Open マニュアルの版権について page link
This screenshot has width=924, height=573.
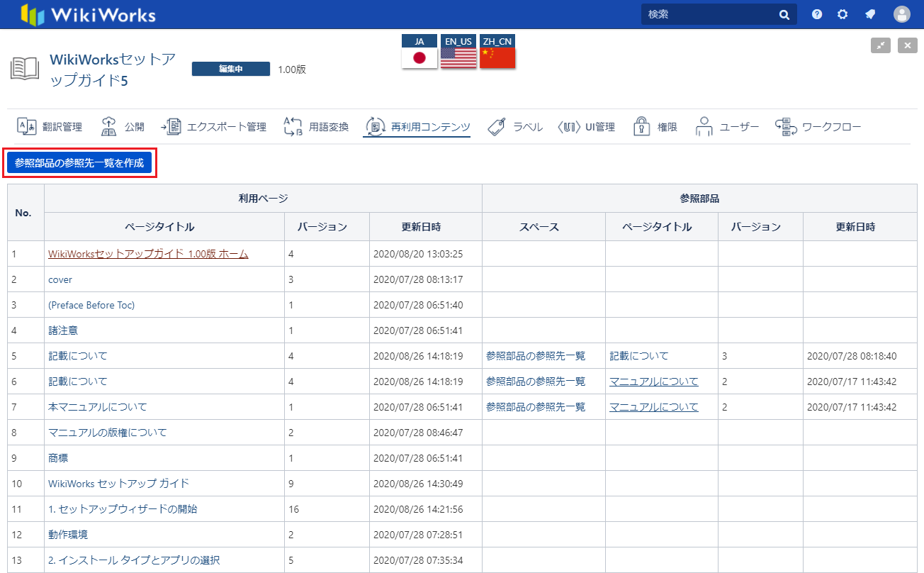pos(108,433)
